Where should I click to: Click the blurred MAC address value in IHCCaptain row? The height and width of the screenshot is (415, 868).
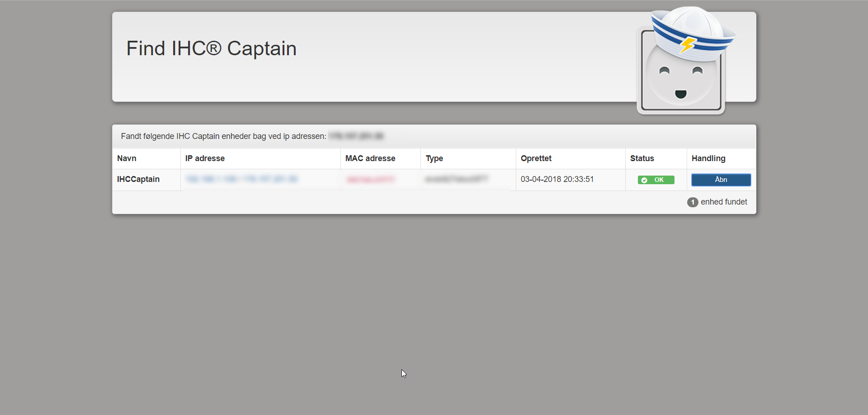[x=370, y=180]
